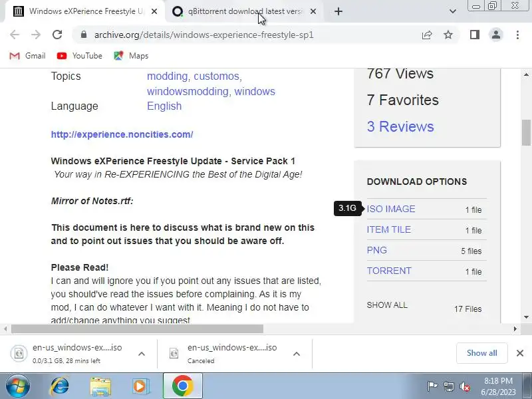Click the muted volume tray icon
Viewport: 532px width, 399px height.
(x=464, y=386)
